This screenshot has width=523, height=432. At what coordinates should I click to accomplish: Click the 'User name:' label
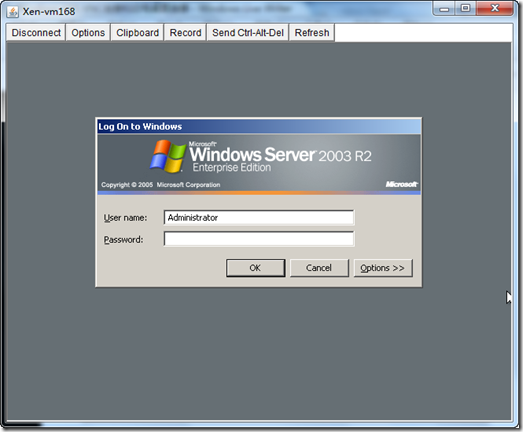125,218
